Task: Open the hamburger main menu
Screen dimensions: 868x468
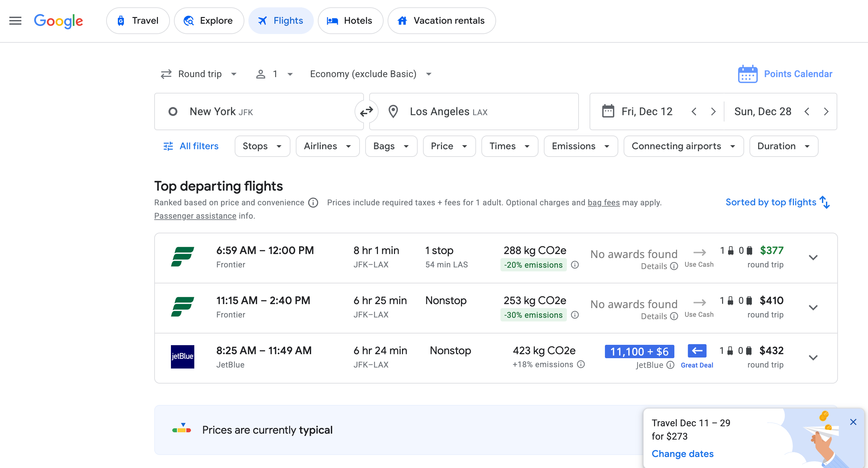Action: click(15, 21)
